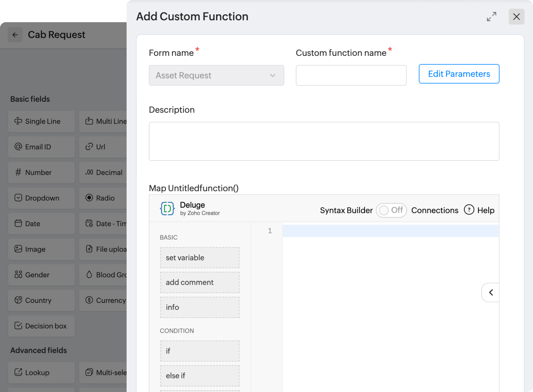
Task: Select the Email ID field type
Action: 41,147
